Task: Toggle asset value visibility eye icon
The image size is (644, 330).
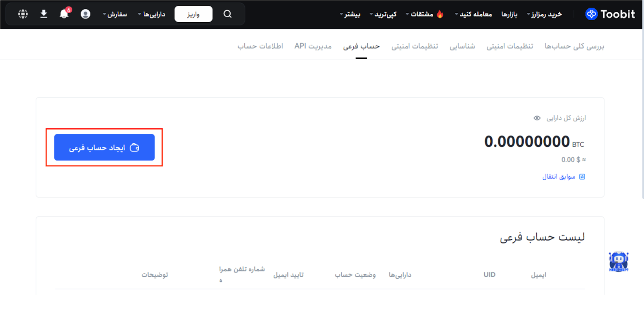Action: pyautogui.click(x=537, y=118)
